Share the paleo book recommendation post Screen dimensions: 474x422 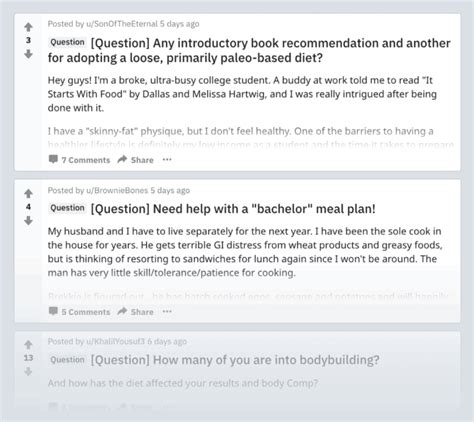135,160
